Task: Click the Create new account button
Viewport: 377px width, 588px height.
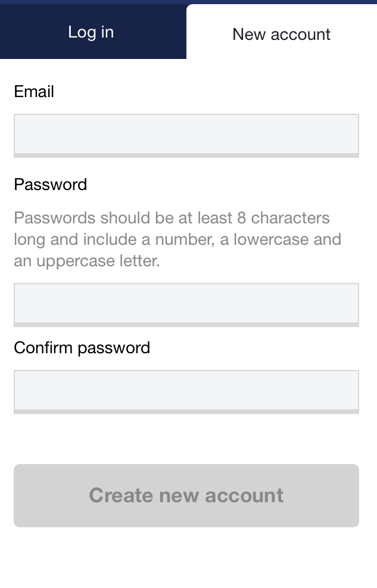Action: tap(186, 496)
